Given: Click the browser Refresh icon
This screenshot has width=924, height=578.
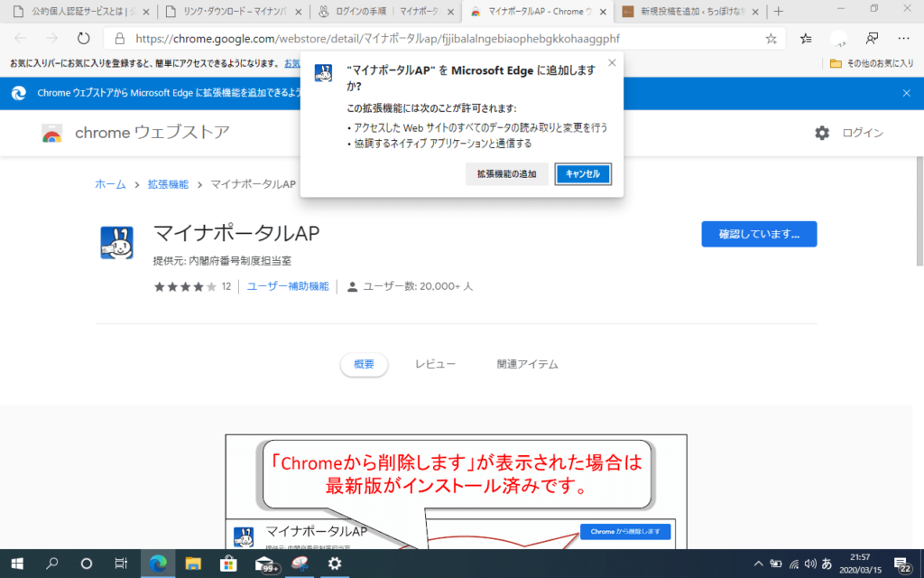Looking at the screenshot, I should point(84,38).
